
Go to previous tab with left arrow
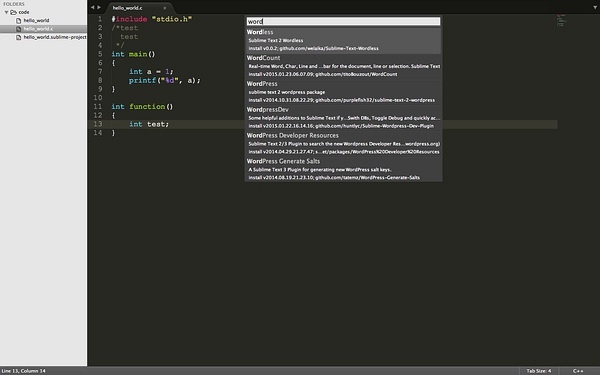tap(92, 7)
